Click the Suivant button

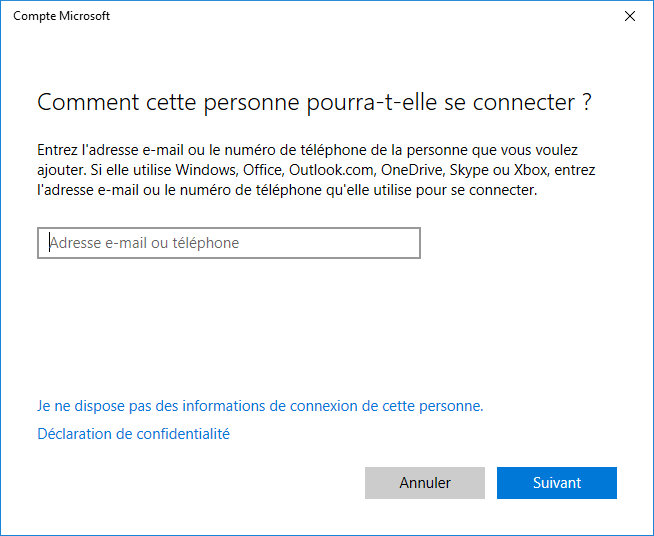point(556,483)
